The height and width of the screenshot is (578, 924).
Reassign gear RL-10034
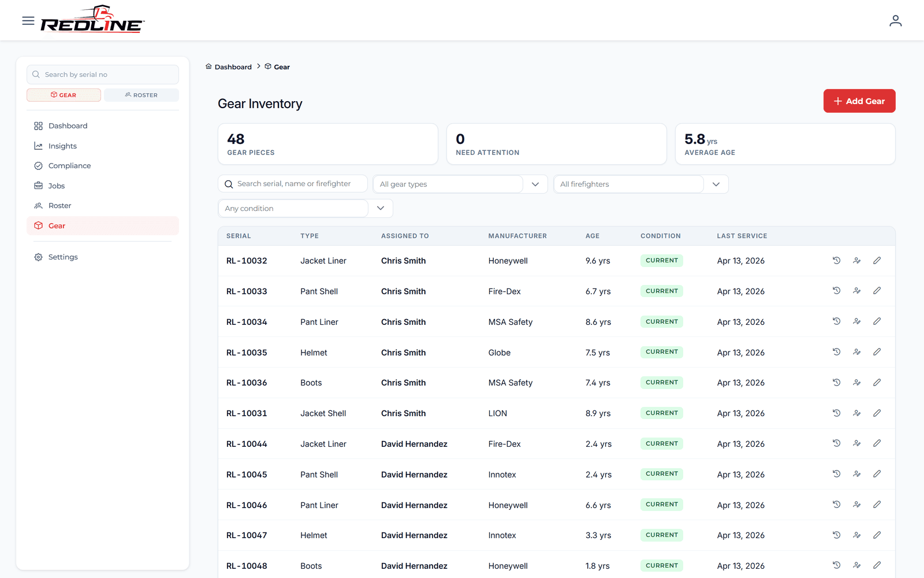click(x=857, y=321)
